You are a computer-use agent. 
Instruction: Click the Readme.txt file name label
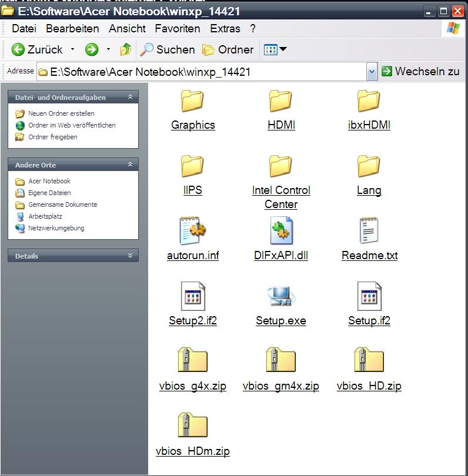[369, 256]
